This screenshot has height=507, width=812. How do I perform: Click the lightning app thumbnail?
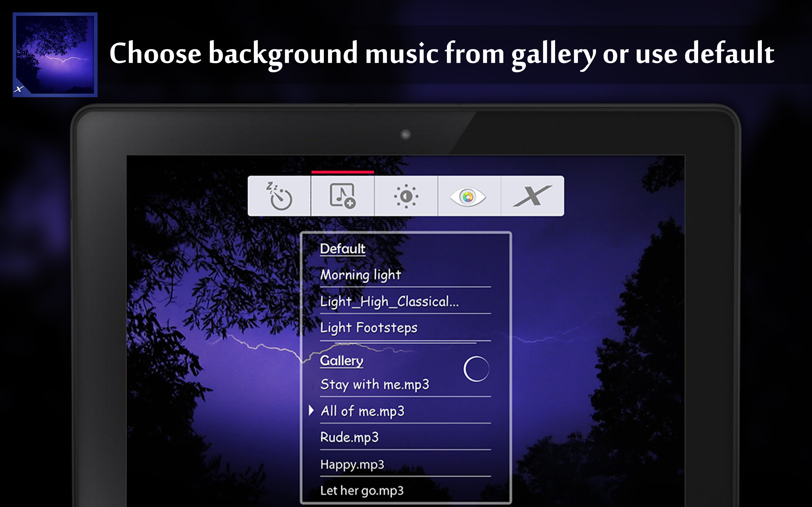(55, 54)
